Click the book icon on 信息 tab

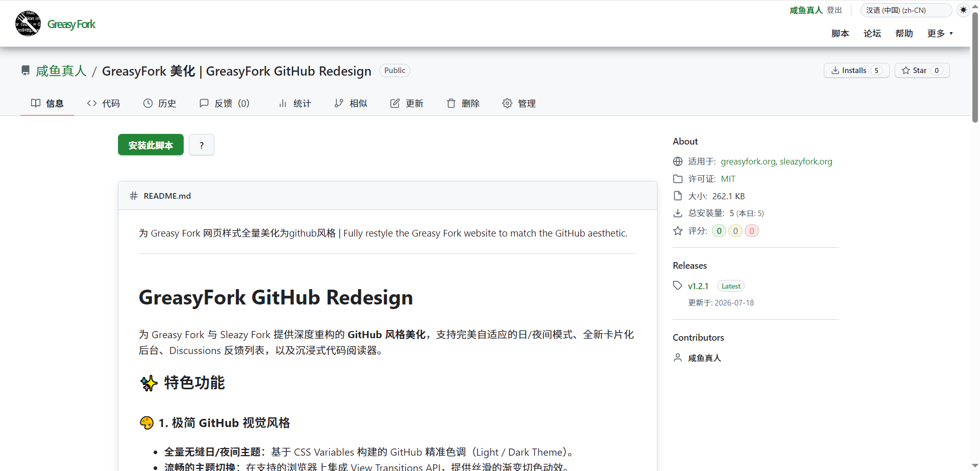pyautogui.click(x=36, y=103)
